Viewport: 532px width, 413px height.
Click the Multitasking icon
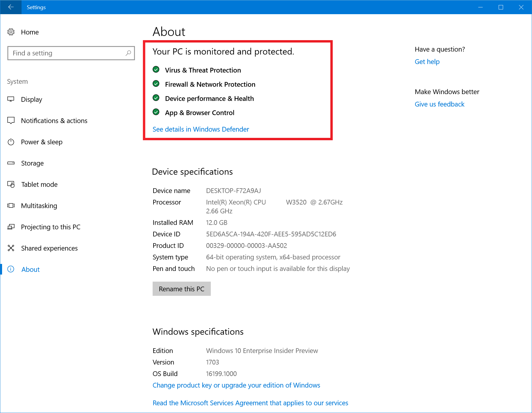[11, 205]
